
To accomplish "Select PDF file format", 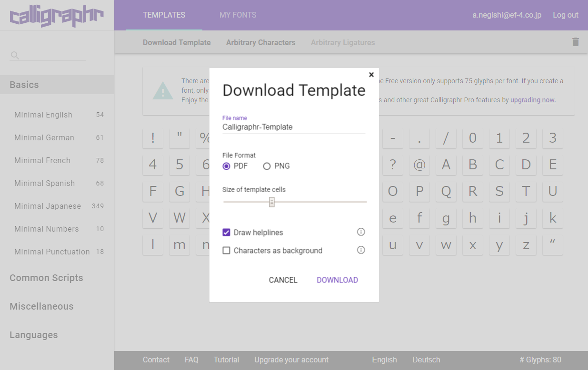I will [227, 166].
